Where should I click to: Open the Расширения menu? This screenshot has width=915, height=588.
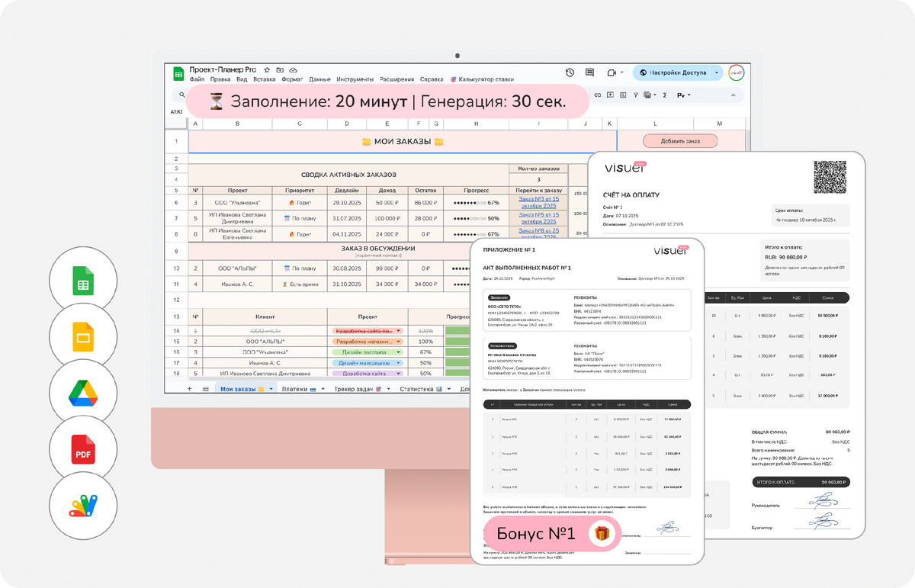point(396,79)
